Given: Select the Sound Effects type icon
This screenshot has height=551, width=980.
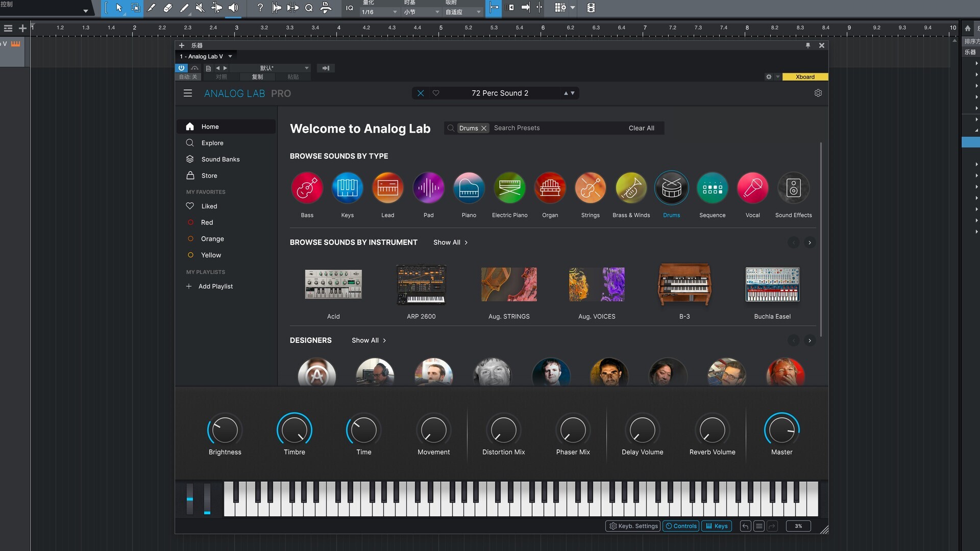Looking at the screenshot, I should pos(794,188).
